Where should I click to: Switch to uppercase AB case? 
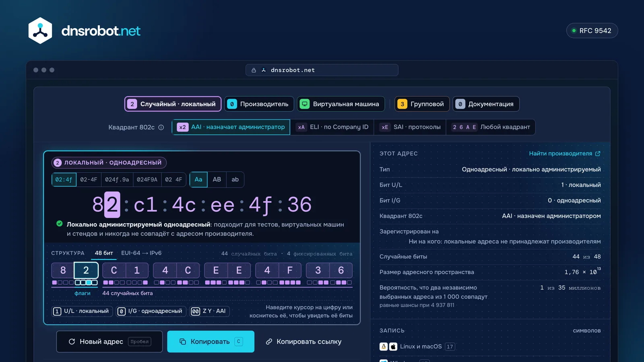point(217,179)
